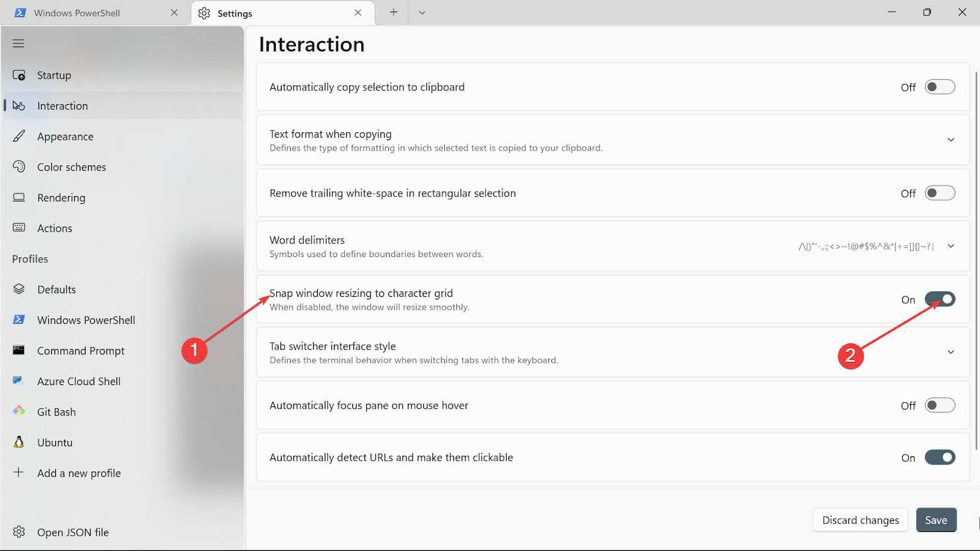Viewport: 980px width, 551px height.
Task: Click the Actions keyboard icon
Action: point(19,228)
